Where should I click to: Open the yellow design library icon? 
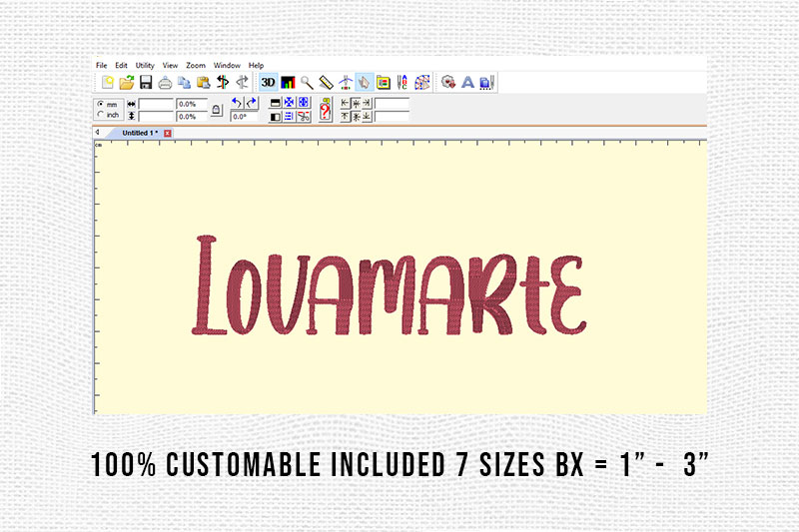(384, 82)
